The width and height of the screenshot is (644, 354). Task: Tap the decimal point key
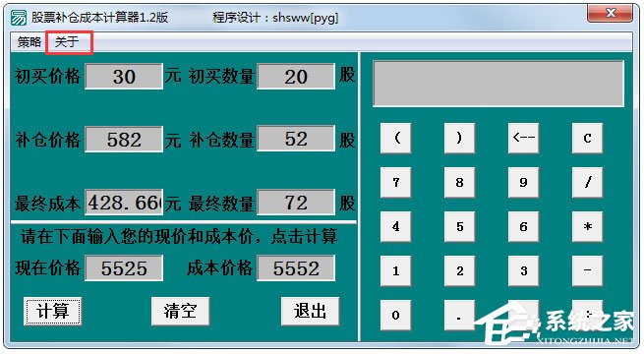coord(459,316)
